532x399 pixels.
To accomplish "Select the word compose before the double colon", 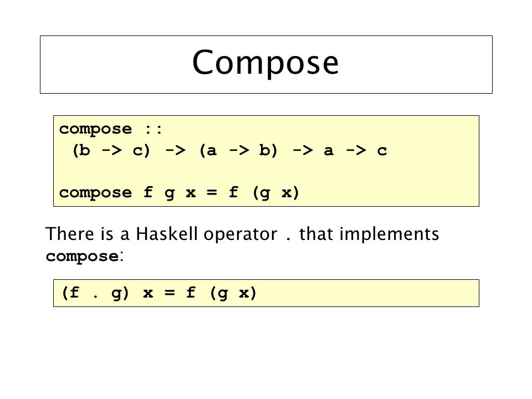I will (95, 130).
